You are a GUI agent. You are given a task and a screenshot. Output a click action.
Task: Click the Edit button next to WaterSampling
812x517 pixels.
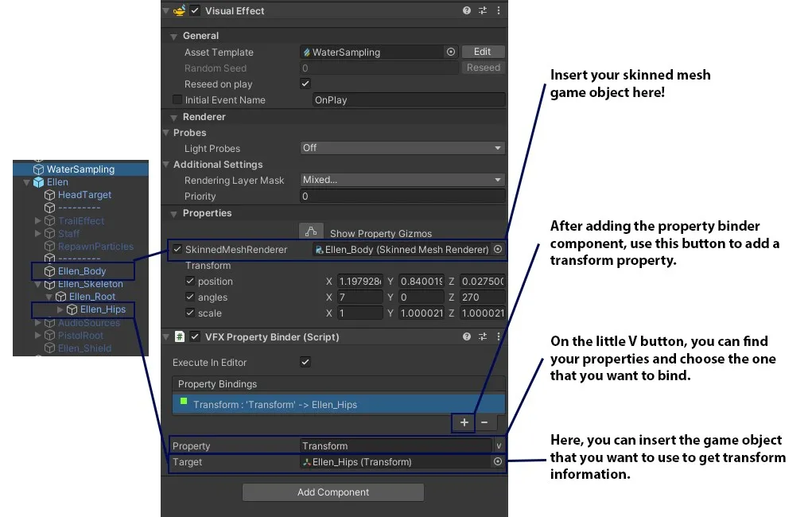[x=483, y=51]
